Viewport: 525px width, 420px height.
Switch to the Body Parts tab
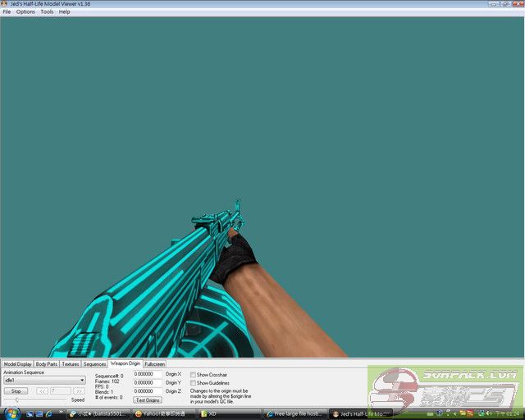pyautogui.click(x=47, y=363)
